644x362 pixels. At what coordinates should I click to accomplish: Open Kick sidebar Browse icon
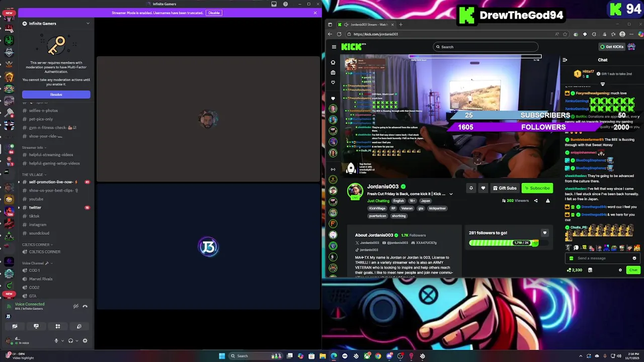333,72
